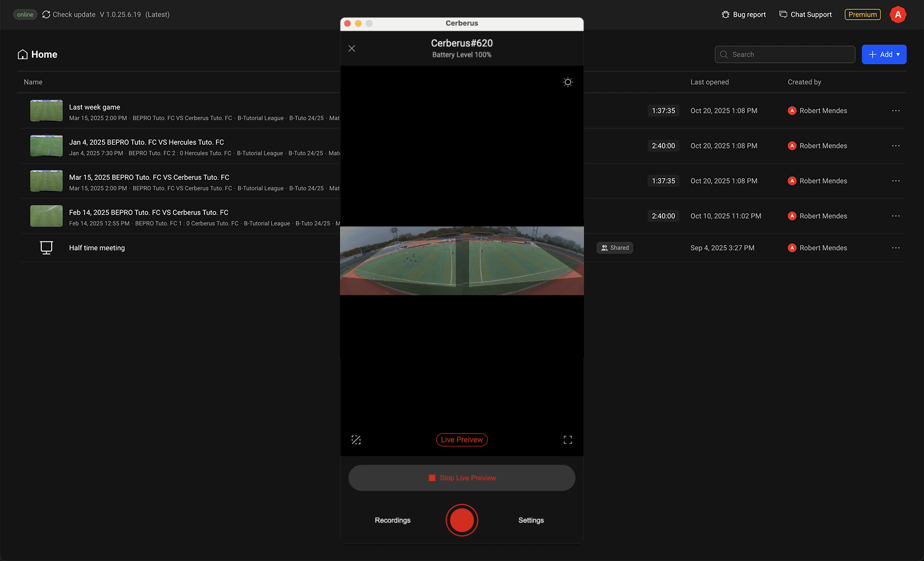This screenshot has height=561, width=924.
Task: Sort by the Last opened column header
Action: click(x=710, y=82)
